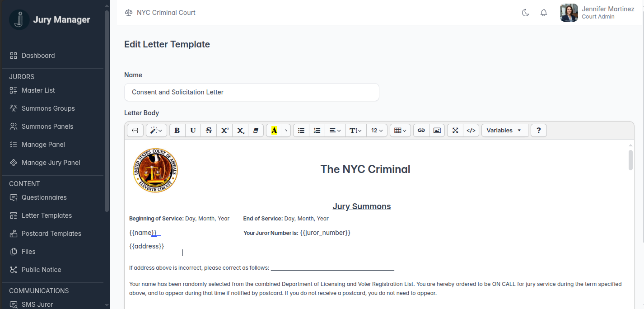Toggle fullscreen editor mode

point(455,131)
